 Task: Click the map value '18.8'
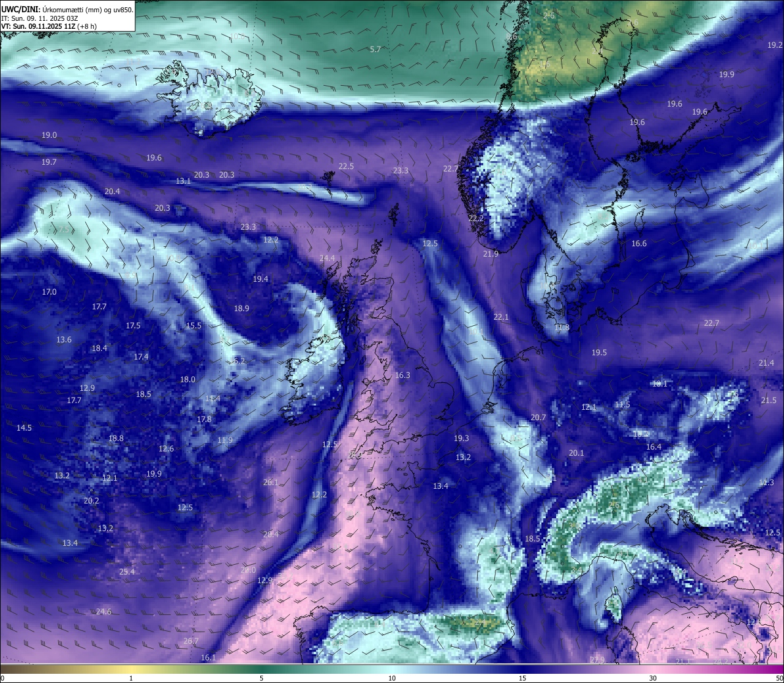pos(116,438)
